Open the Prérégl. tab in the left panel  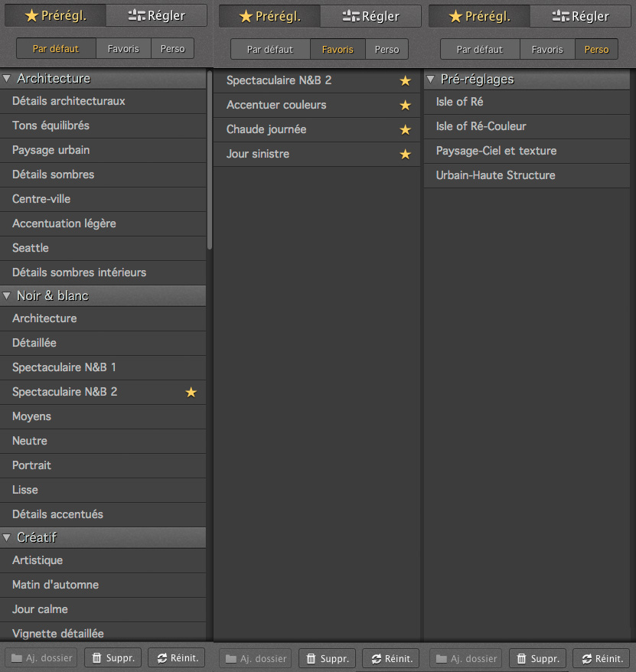coord(55,15)
